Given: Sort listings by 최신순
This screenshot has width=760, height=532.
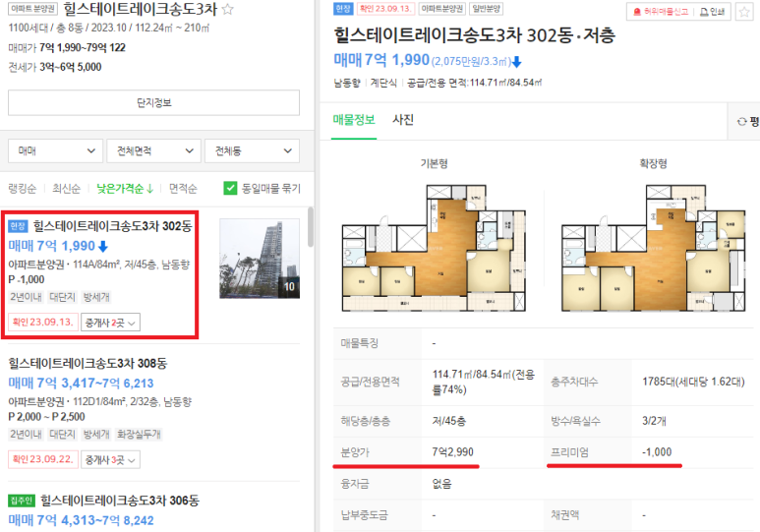Looking at the screenshot, I should point(67,189).
